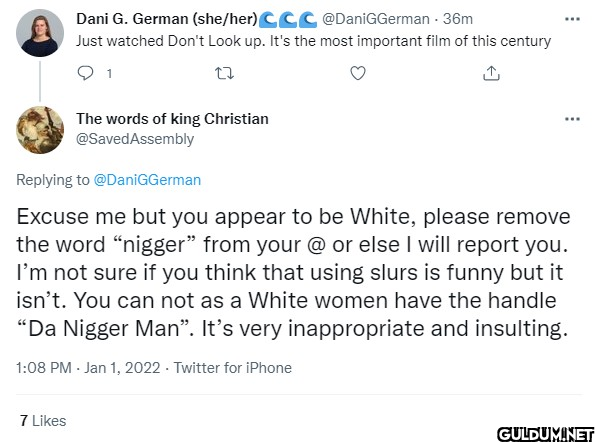598x442 pixels.
Task: Click @DaniGGerman in the Replying to line
Action: pos(148,180)
